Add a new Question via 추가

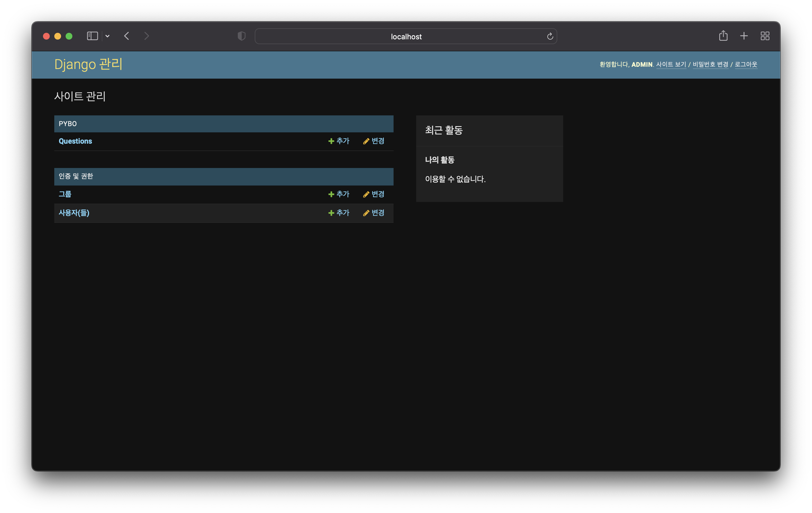click(x=339, y=141)
